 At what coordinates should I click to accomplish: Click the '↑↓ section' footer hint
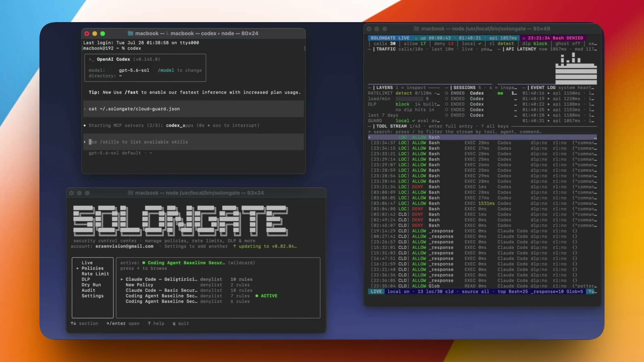(x=85, y=323)
